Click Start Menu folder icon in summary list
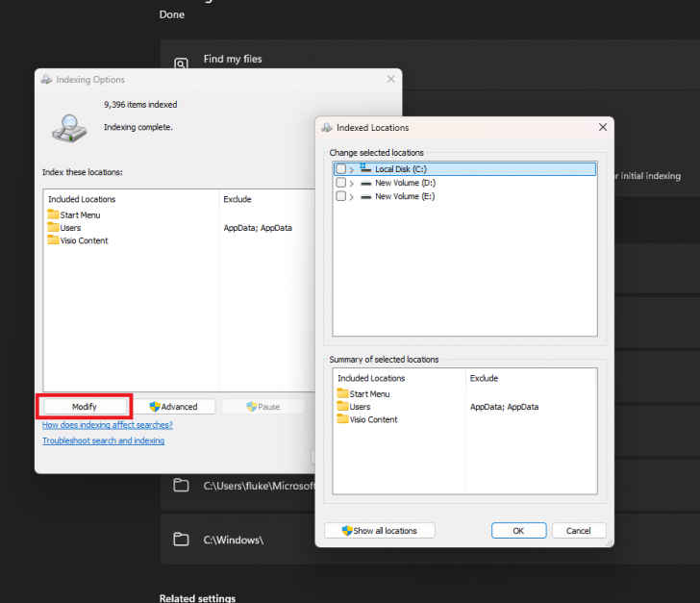This screenshot has width=700, height=603. [x=343, y=393]
